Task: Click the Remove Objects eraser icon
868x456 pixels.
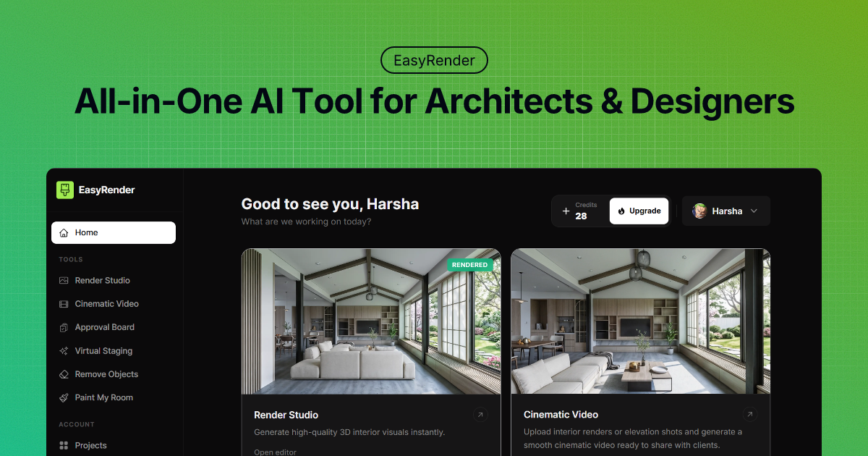Action: tap(64, 374)
